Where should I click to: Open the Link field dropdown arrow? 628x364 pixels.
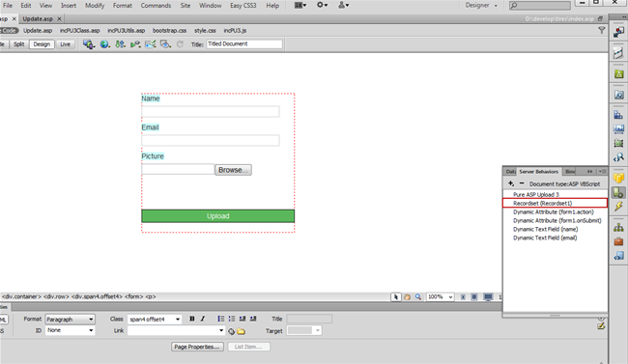pyautogui.click(x=221, y=331)
